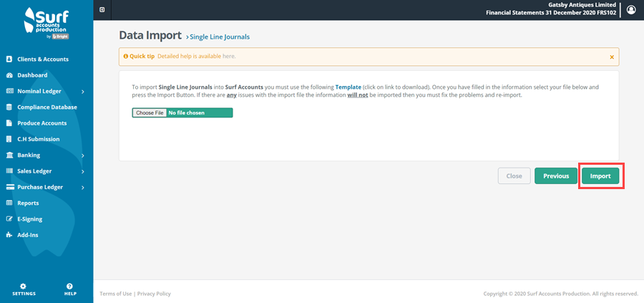Open Compliance Database menu item
Image resolution: width=644 pixels, height=303 pixels.
pyautogui.click(x=47, y=107)
